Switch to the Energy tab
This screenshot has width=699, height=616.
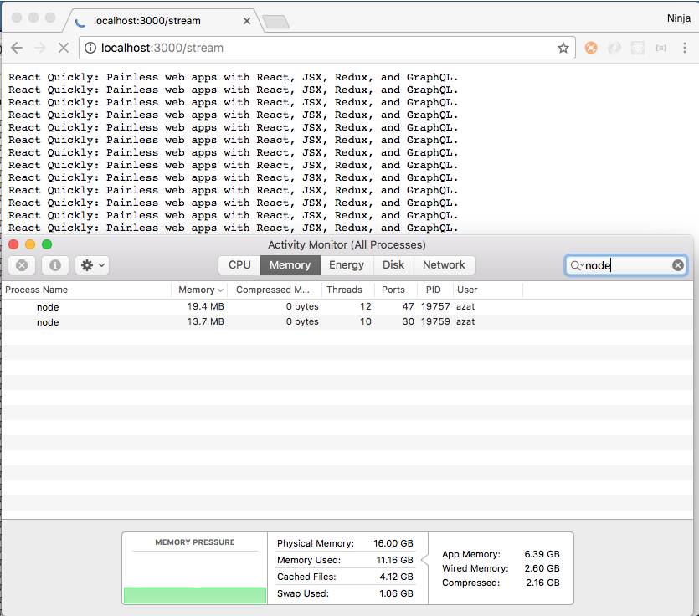pos(347,264)
